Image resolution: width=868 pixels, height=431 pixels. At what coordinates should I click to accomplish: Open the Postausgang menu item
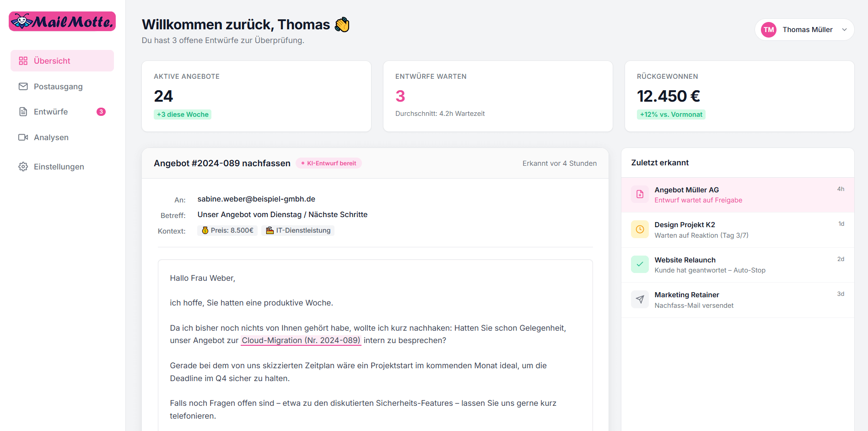point(58,87)
